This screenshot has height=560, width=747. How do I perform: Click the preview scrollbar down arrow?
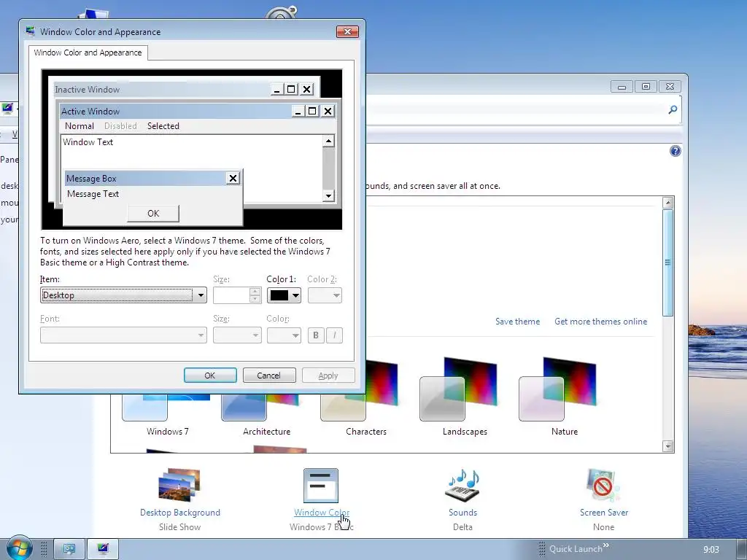328,195
